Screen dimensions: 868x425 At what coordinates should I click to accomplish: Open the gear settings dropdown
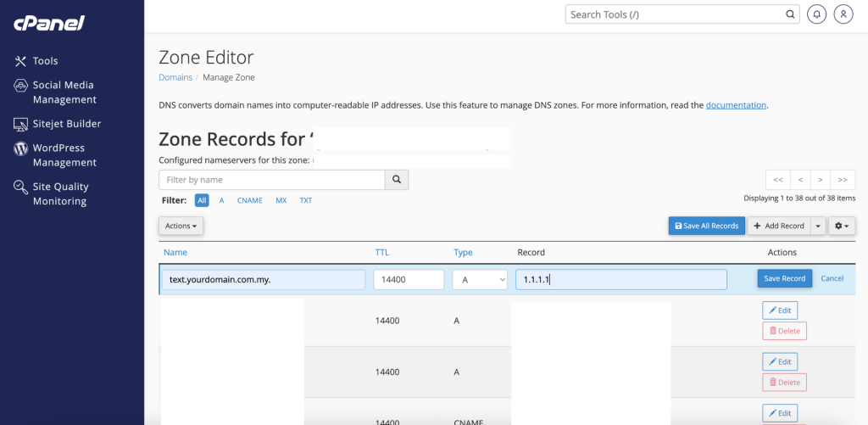coord(842,226)
